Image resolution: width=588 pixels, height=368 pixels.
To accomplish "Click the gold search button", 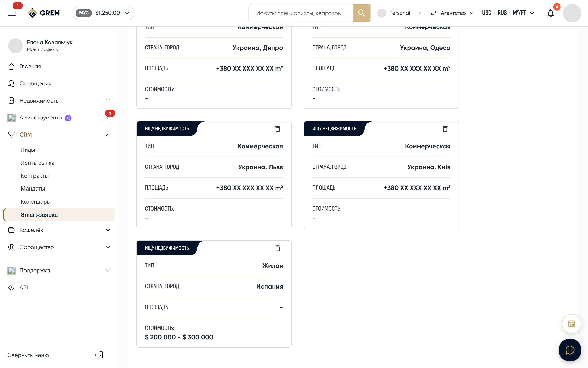I will click(362, 13).
